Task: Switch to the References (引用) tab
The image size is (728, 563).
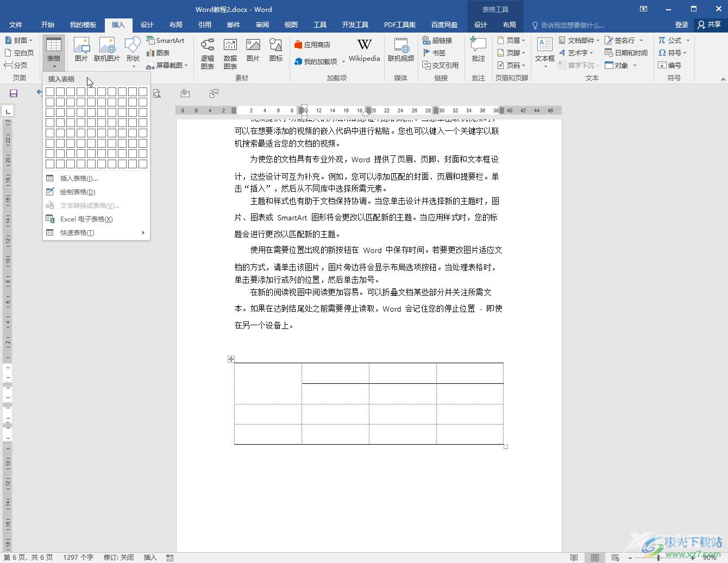Action: pos(204,24)
